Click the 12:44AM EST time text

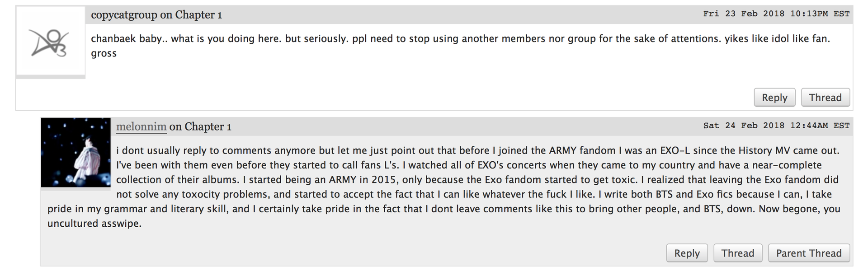click(x=820, y=126)
